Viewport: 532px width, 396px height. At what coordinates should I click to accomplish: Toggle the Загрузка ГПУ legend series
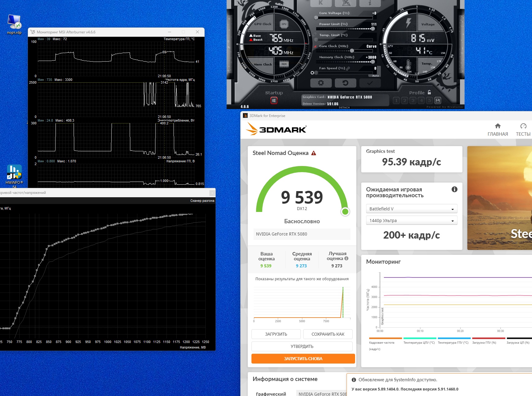tap(488, 341)
